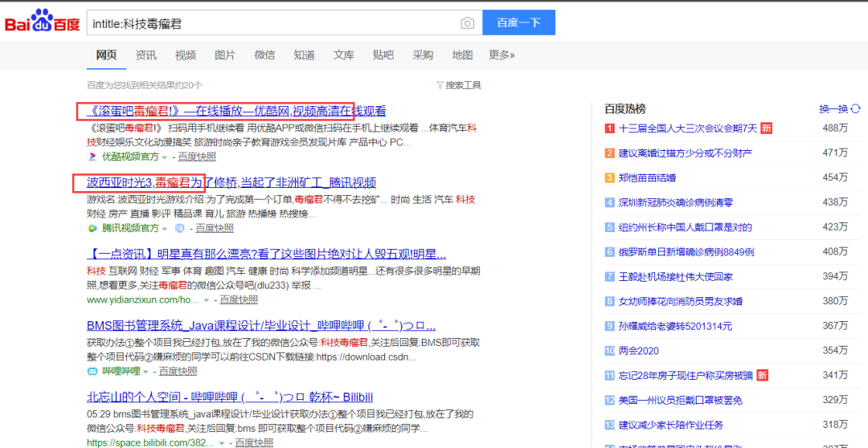
Task: Select the 网页 tab
Action: 106,55
